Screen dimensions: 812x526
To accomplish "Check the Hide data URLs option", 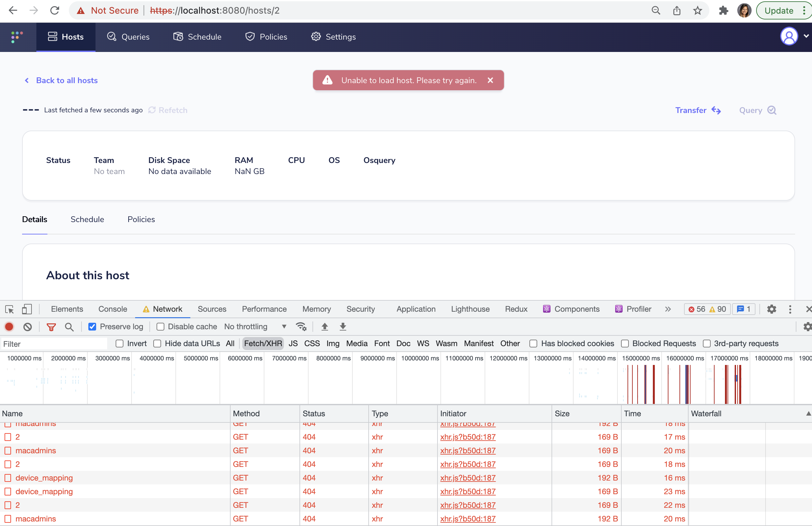I will coord(157,344).
